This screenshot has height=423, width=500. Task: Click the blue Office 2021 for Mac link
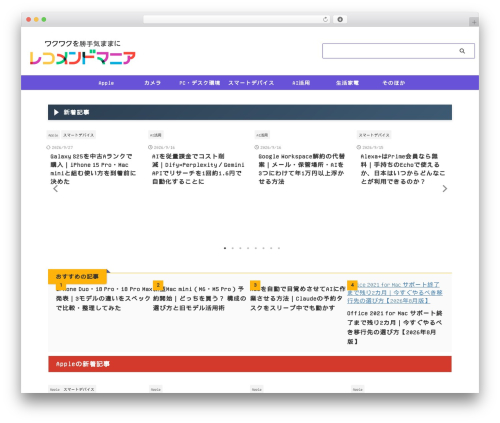(x=395, y=293)
